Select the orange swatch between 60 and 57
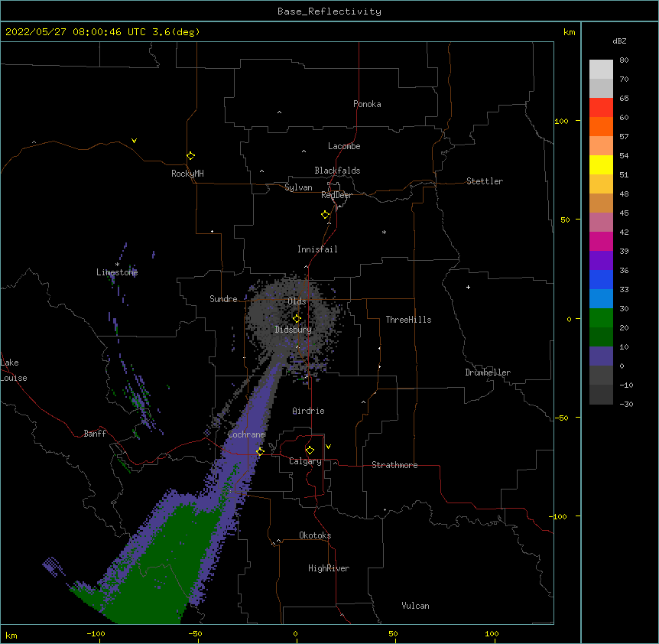The width and height of the screenshot is (659, 644). tap(601, 126)
